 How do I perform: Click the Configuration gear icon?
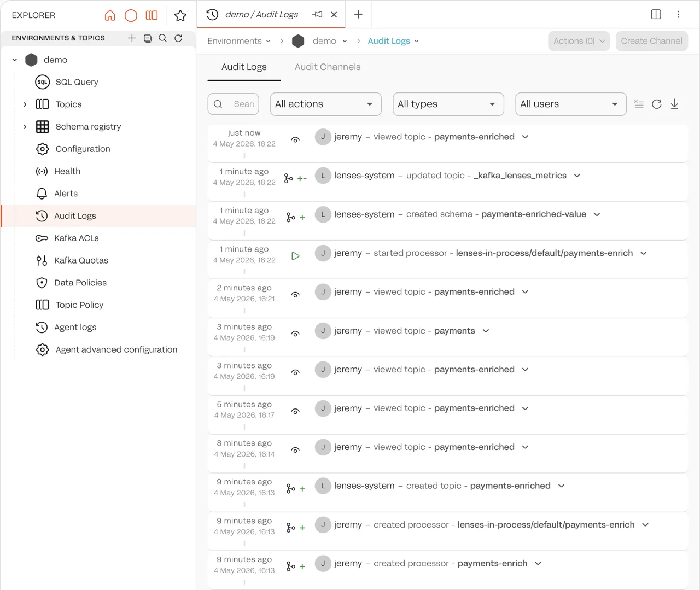[42, 149]
